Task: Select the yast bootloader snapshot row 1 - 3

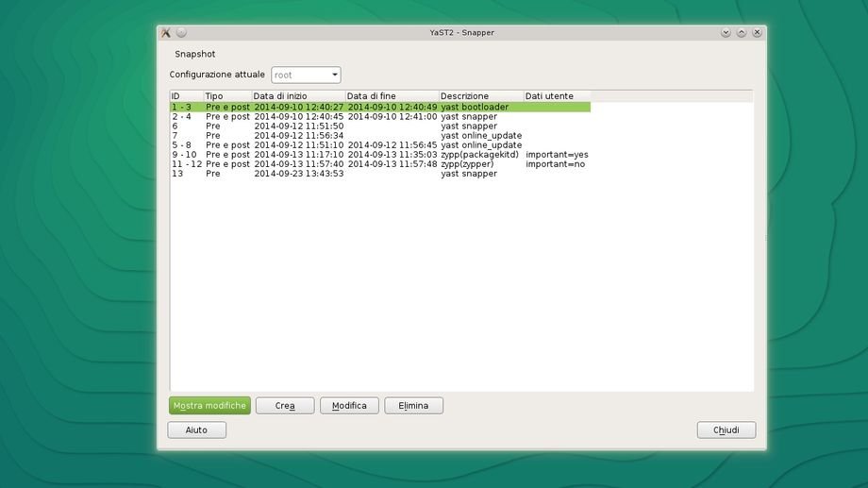Action: click(377, 108)
